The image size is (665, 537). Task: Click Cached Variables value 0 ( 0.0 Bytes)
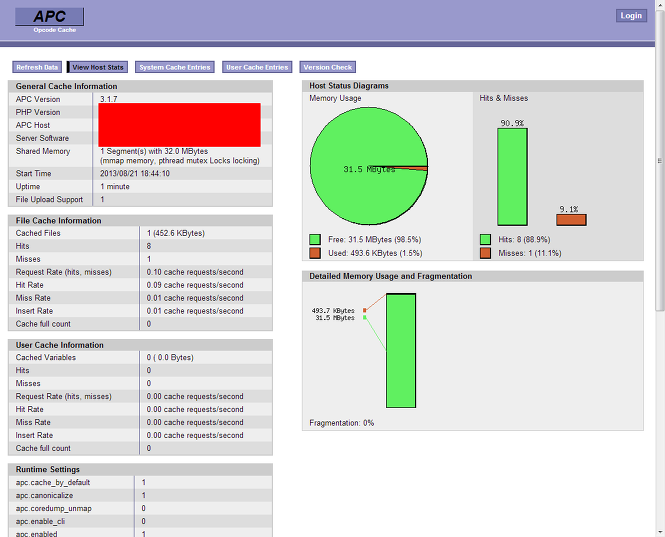pos(170,358)
